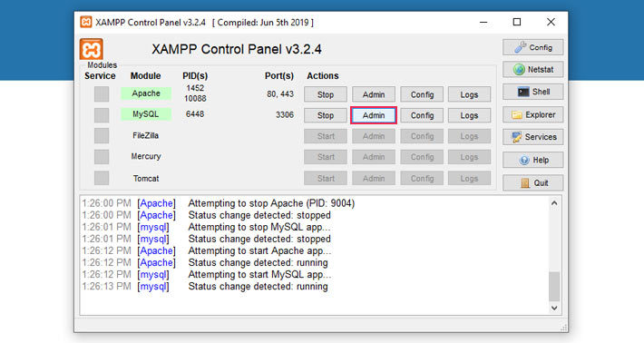644x343 pixels.
Task: Stop the Apache module
Action: click(326, 94)
